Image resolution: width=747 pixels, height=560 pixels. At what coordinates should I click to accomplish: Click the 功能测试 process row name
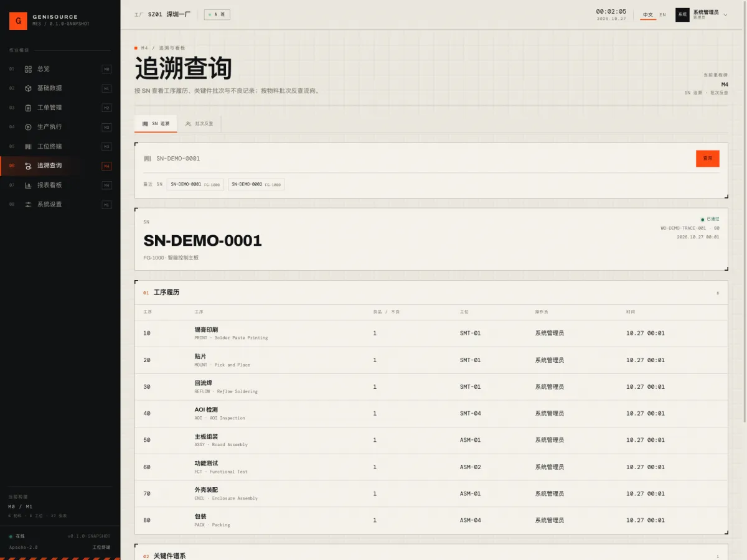206,464
